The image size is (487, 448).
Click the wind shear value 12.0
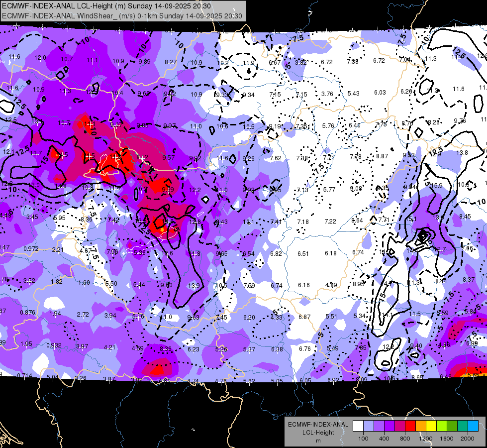tap(40, 58)
